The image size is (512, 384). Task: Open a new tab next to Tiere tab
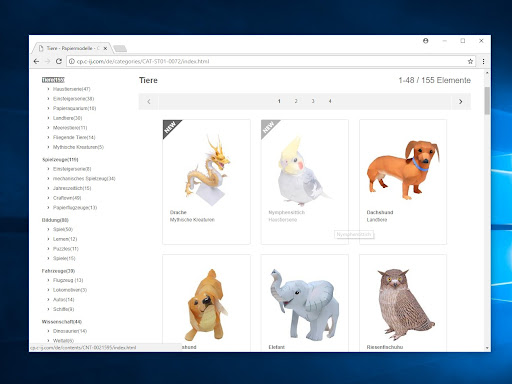(120, 49)
